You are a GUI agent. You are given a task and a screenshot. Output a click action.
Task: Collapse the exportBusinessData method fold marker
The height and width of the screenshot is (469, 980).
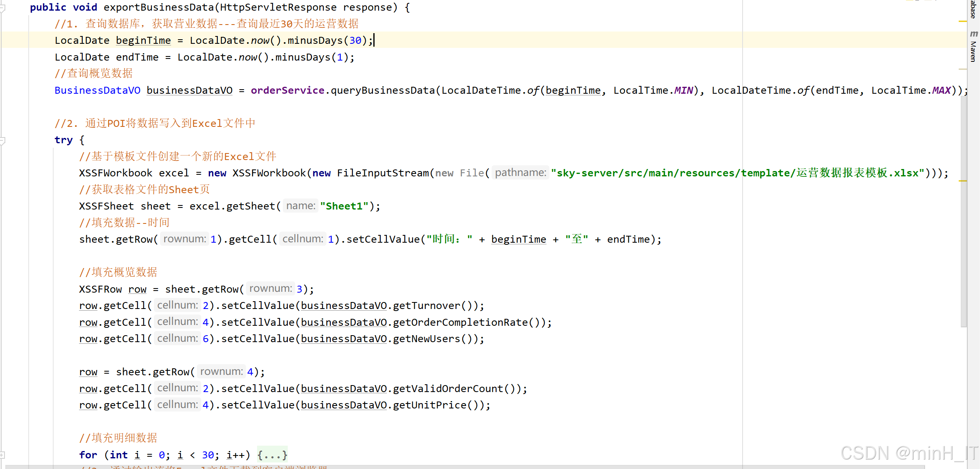coord(2,7)
